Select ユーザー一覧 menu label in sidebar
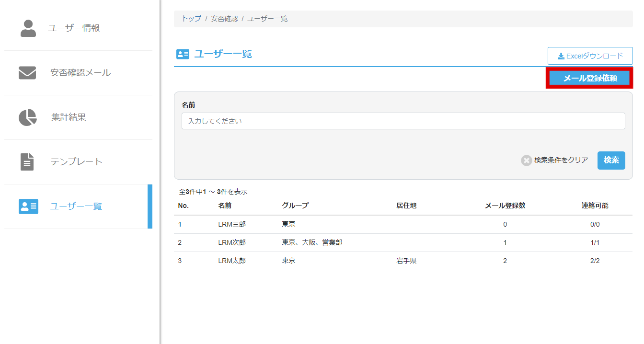 click(76, 206)
